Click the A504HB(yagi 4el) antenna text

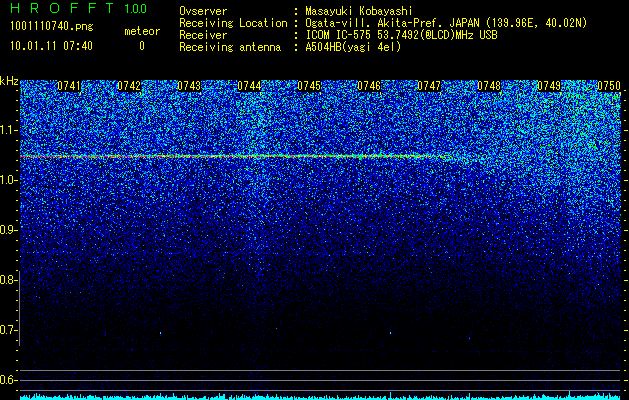coord(353,47)
